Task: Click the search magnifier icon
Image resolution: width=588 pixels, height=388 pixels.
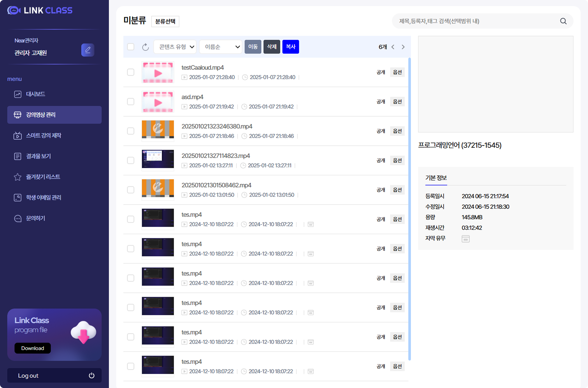Action: [563, 21]
